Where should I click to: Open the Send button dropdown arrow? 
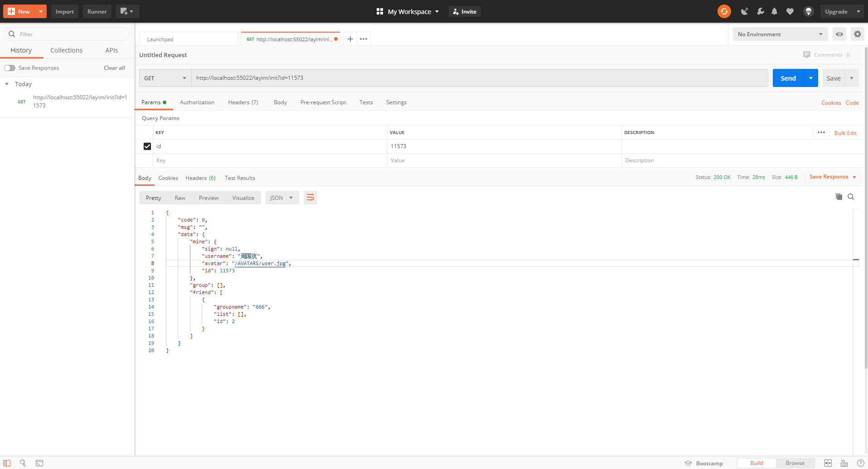click(x=811, y=78)
